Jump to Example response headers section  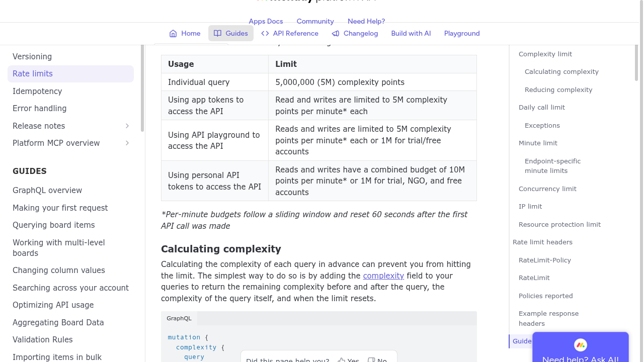click(548, 319)
